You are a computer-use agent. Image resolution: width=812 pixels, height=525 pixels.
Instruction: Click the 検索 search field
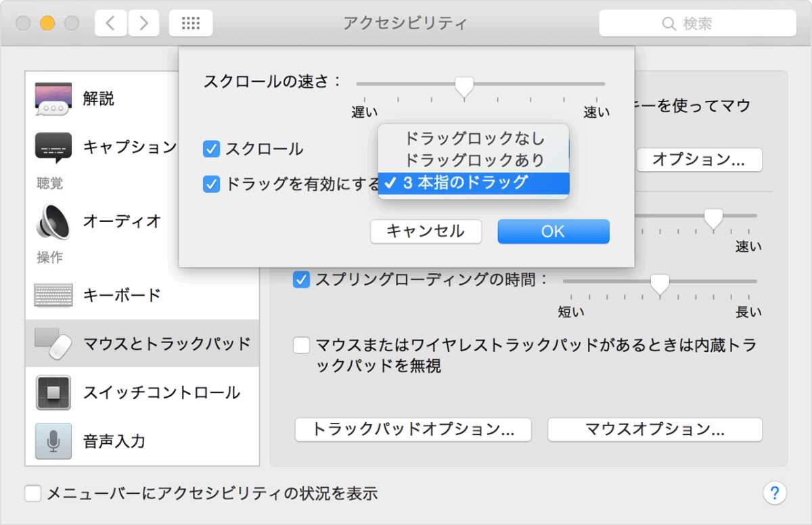pyautogui.click(x=697, y=24)
